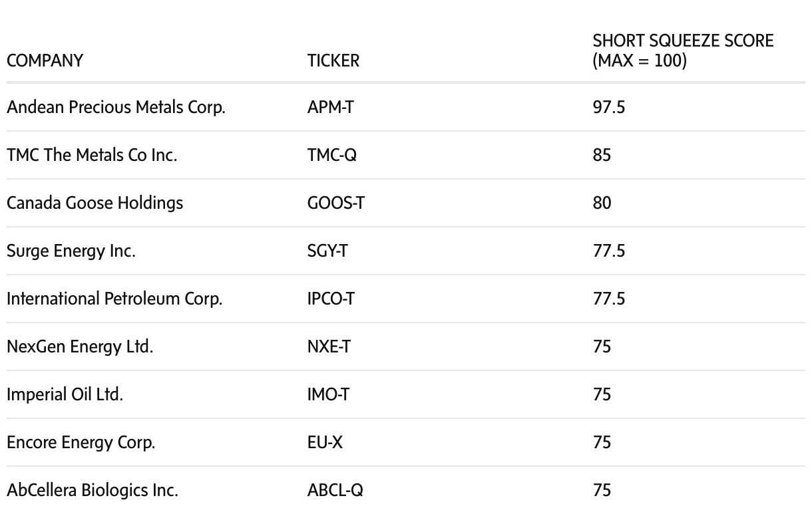
Task: Select Encore Energy Corp. row
Action: point(81,442)
